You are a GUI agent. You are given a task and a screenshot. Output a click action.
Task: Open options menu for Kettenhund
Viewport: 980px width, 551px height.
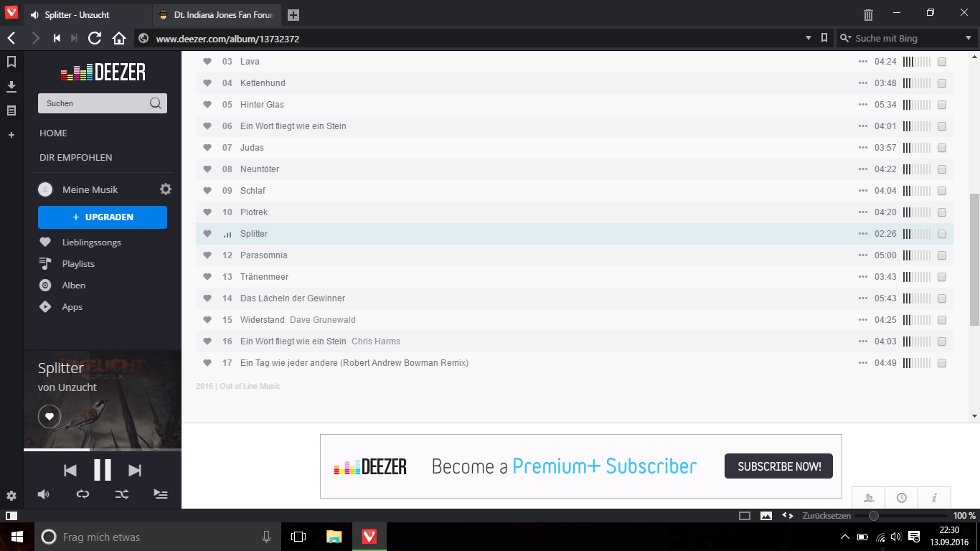(x=862, y=83)
